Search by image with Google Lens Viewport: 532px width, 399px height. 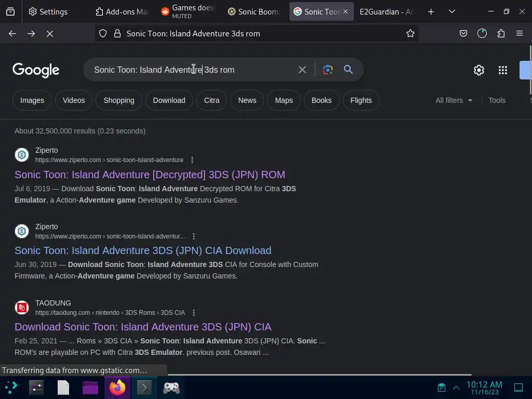[x=327, y=70]
